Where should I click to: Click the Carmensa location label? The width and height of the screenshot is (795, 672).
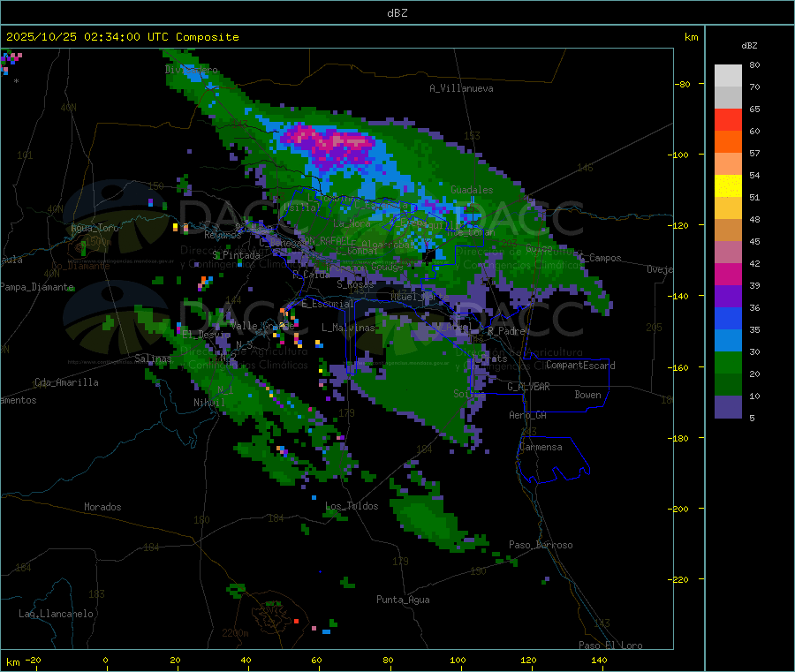point(541,447)
